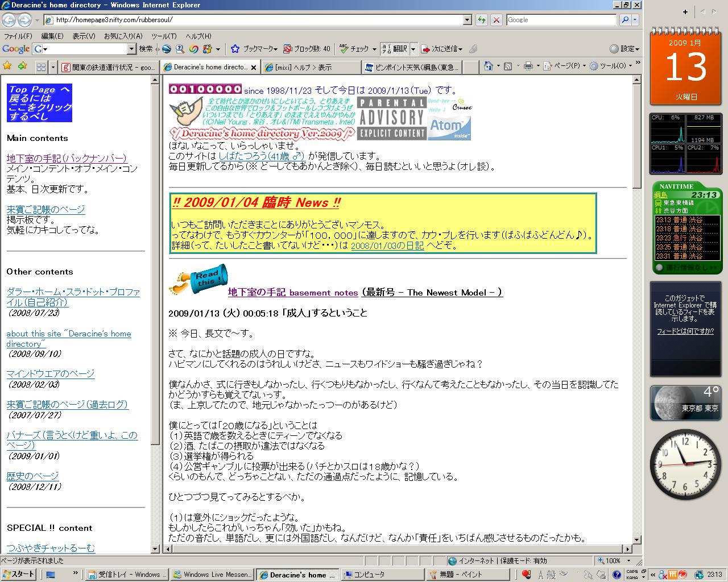Open the 来賓ご記帳のページ link

[45, 209]
